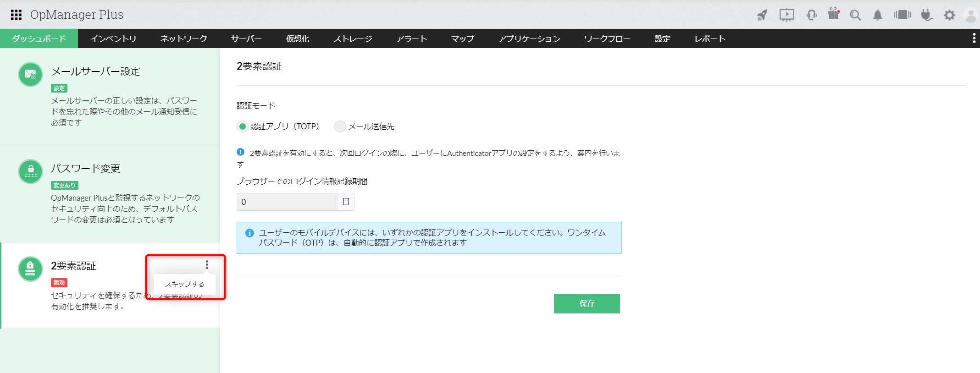Open the 設定 tab in navigation bar
This screenshot has width=980, height=373.
[x=662, y=38]
